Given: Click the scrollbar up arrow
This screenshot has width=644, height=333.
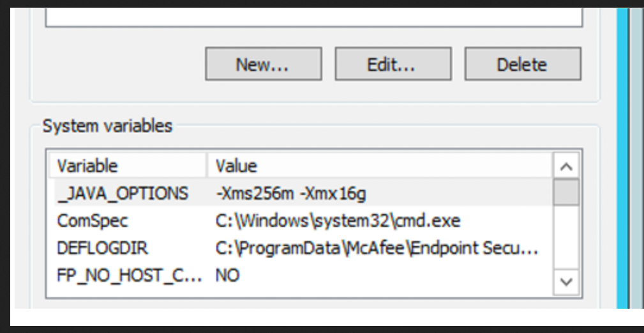Looking at the screenshot, I should (566, 166).
